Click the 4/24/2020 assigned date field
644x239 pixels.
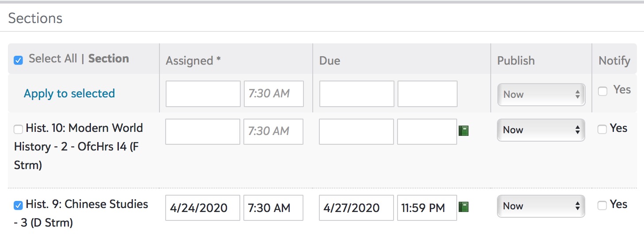pos(203,208)
